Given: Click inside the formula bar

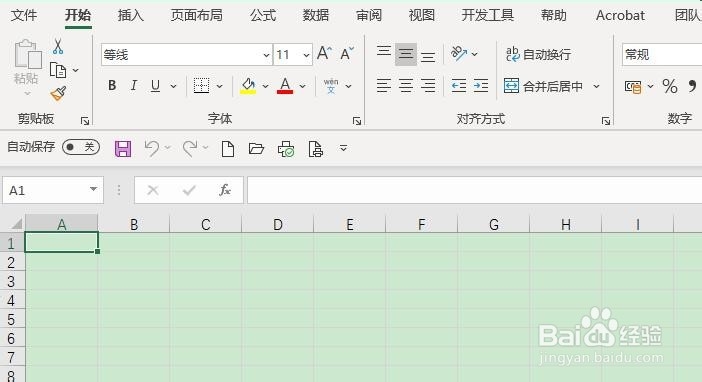Looking at the screenshot, I should pos(475,190).
